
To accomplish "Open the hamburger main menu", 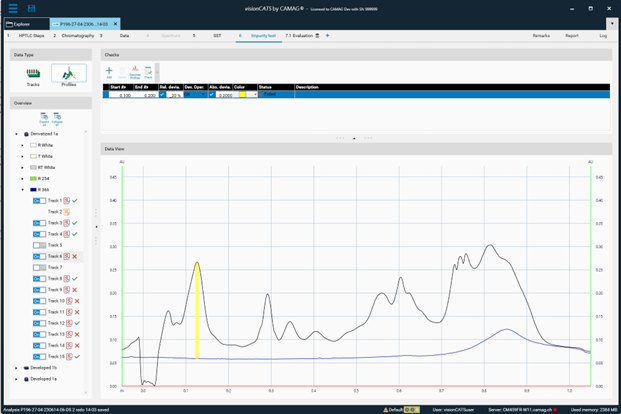I will pos(12,7).
